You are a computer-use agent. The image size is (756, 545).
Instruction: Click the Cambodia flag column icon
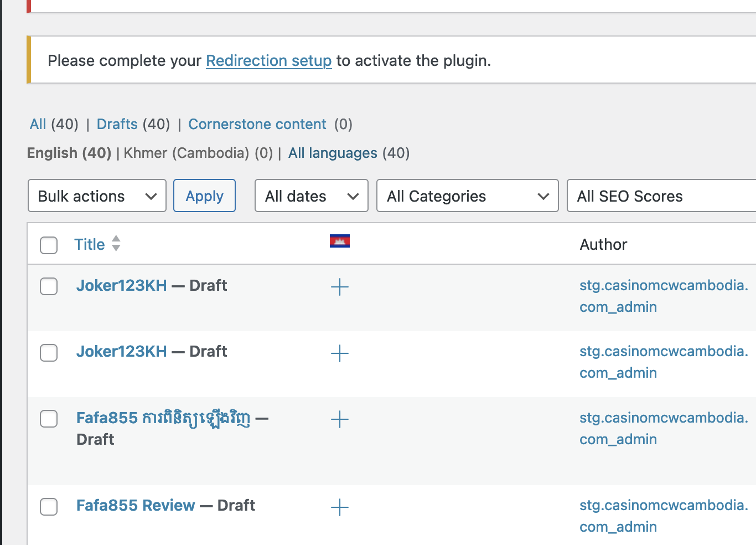click(339, 241)
